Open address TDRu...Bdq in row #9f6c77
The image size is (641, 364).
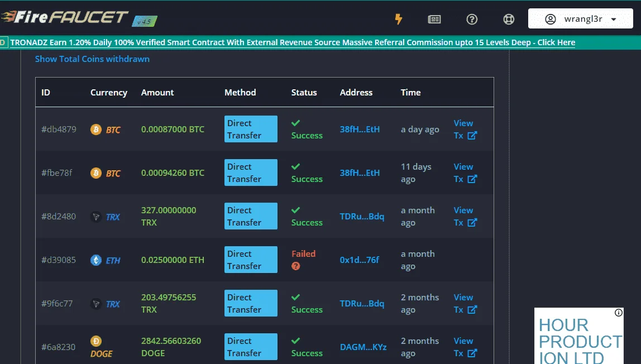[x=362, y=304]
